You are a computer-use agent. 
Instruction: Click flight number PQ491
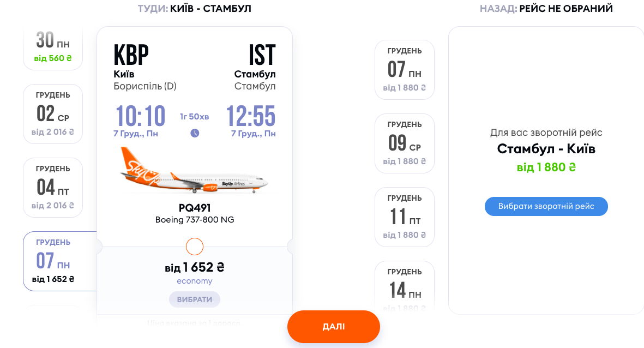coord(195,208)
